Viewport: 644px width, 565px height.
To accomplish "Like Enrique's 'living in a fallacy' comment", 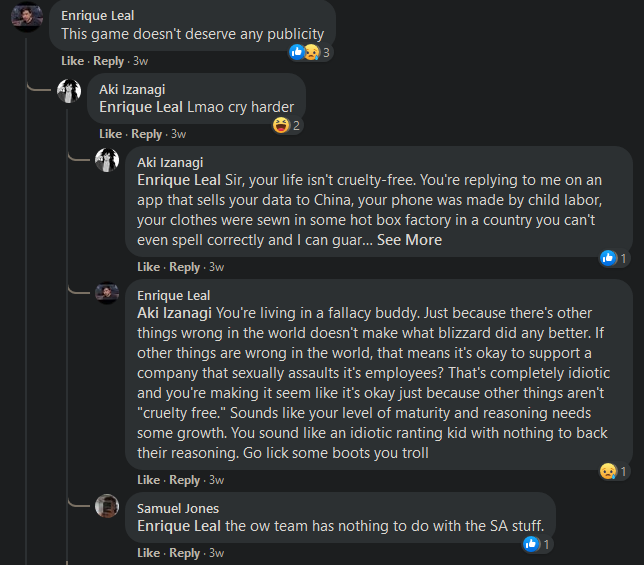I will pos(148,480).
